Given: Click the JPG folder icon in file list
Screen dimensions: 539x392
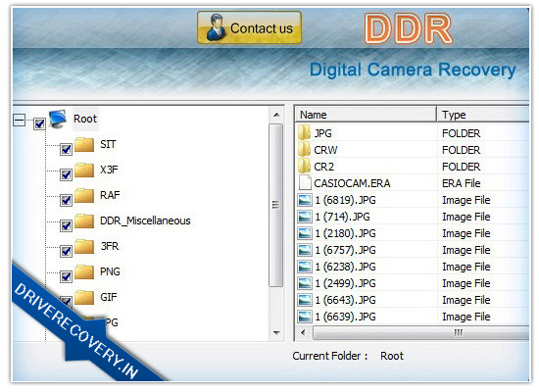Looking at the screenshot, I should [304, 132].
